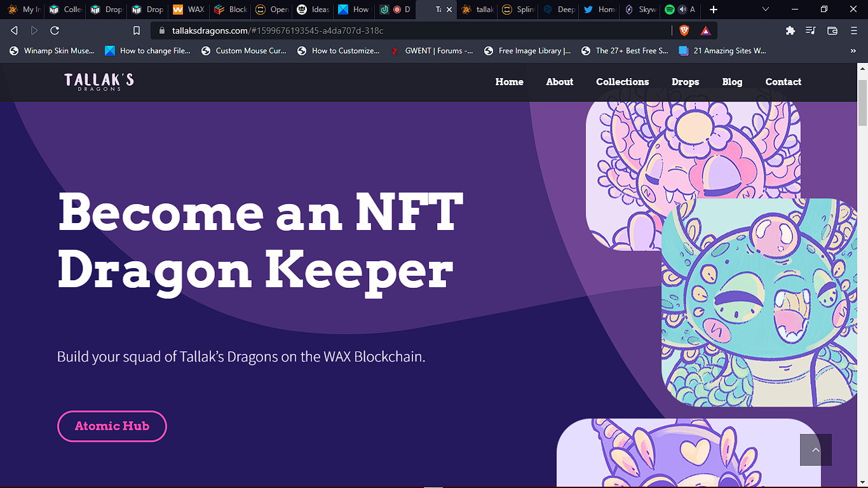Open the Contact page in site navigation

coord(783,82)
